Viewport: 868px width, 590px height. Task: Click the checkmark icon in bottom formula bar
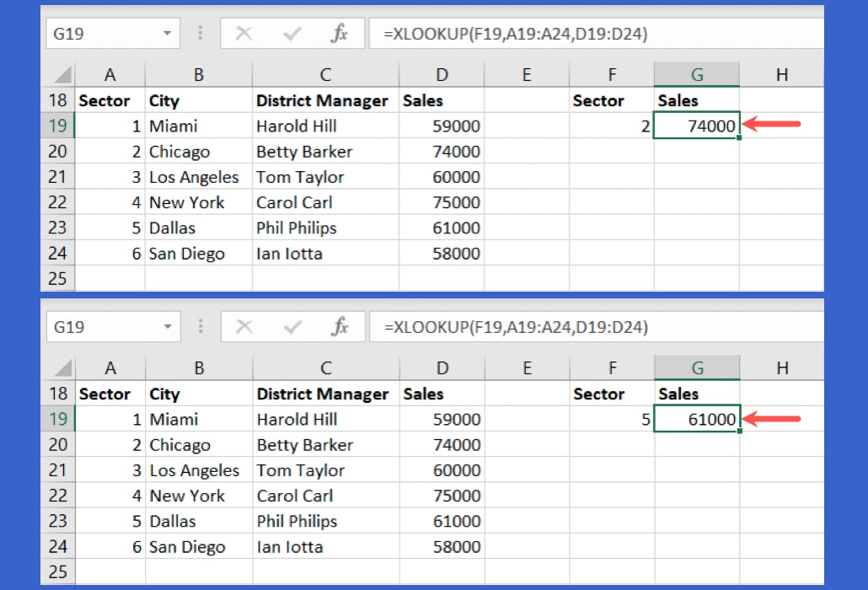293,326
